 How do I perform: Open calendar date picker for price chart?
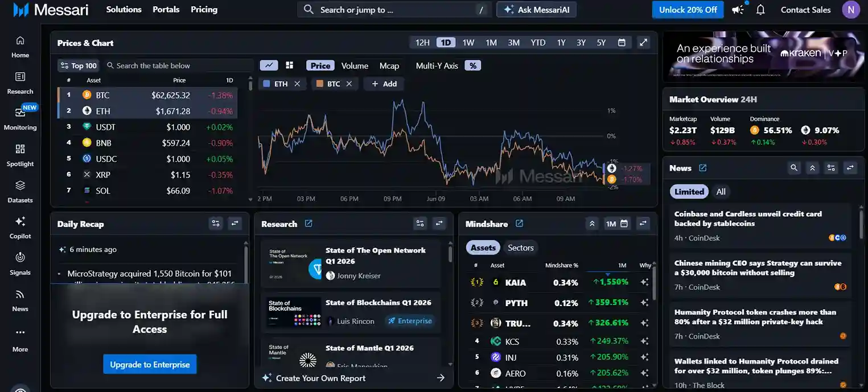[622, 43]
